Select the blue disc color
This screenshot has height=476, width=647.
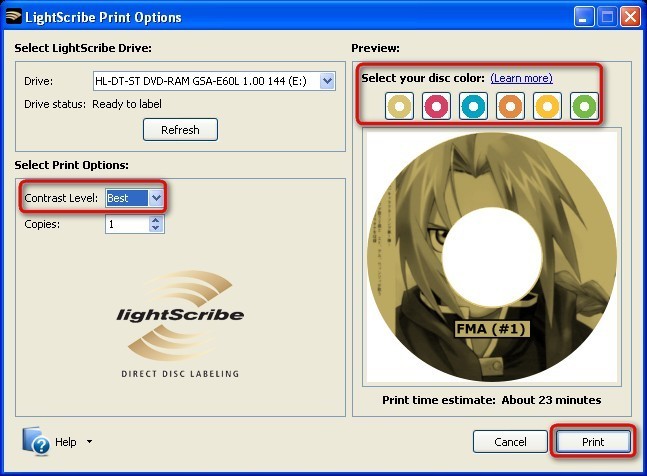[x=473, y=106]
